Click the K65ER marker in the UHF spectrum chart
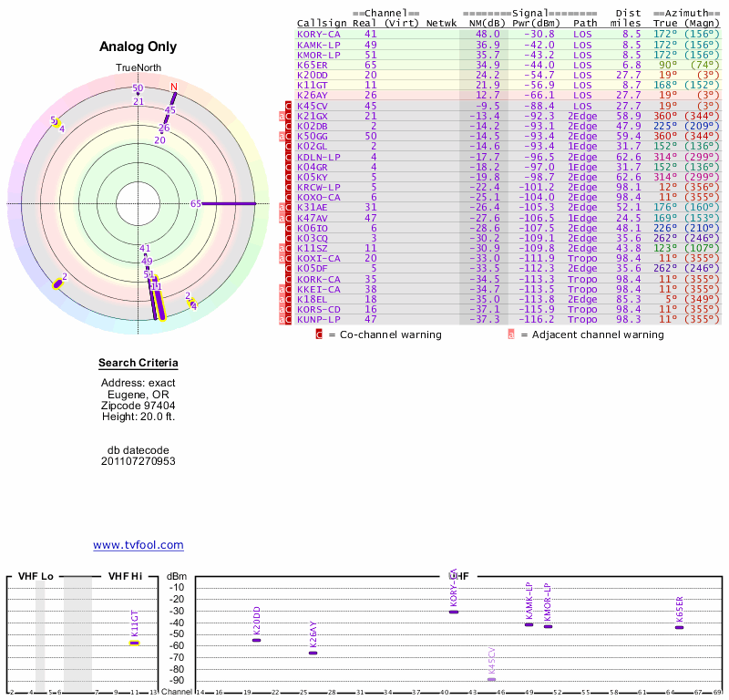 (679, 626)
